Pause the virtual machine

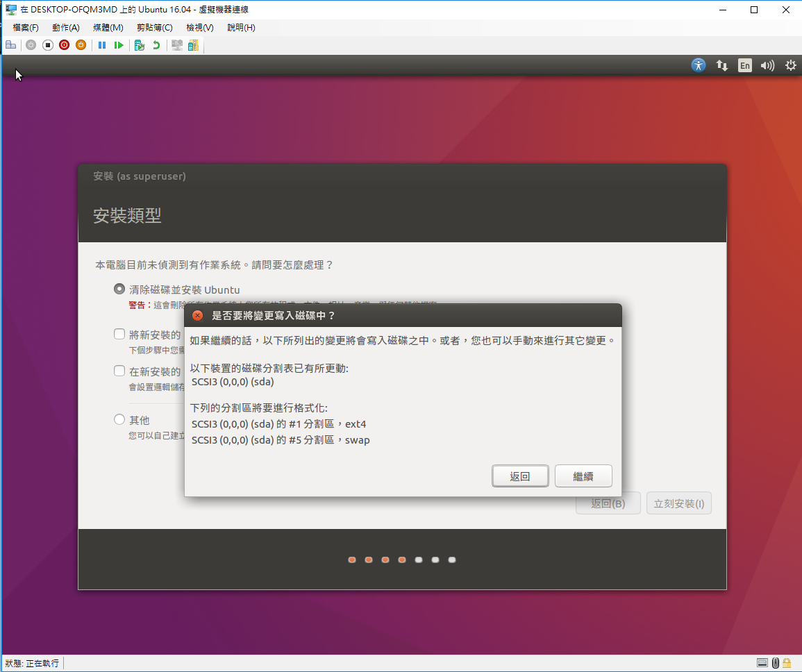coord(101,44)
